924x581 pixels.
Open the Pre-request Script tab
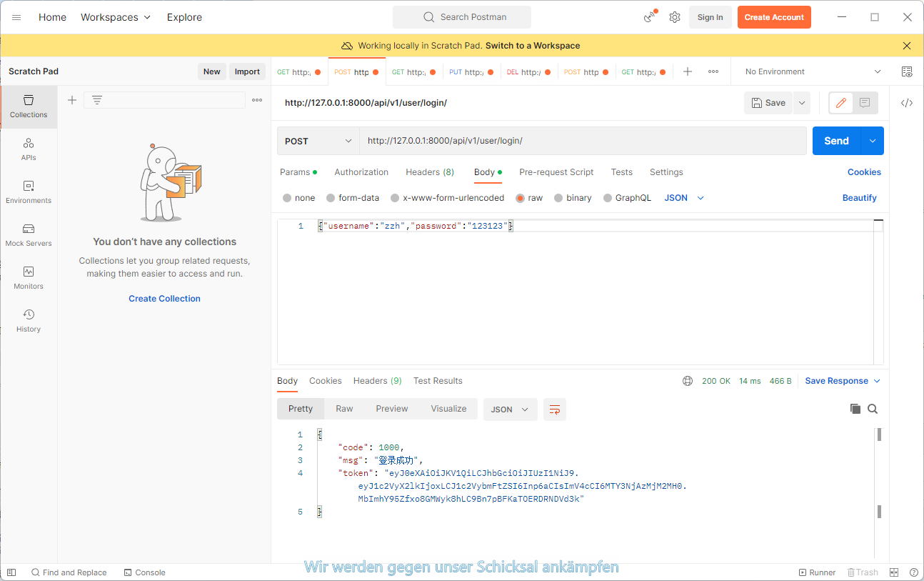click(556, 172)
